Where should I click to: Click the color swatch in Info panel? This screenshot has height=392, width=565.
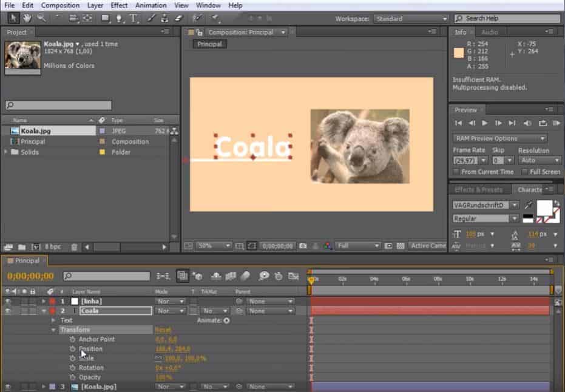pos(459,53)
